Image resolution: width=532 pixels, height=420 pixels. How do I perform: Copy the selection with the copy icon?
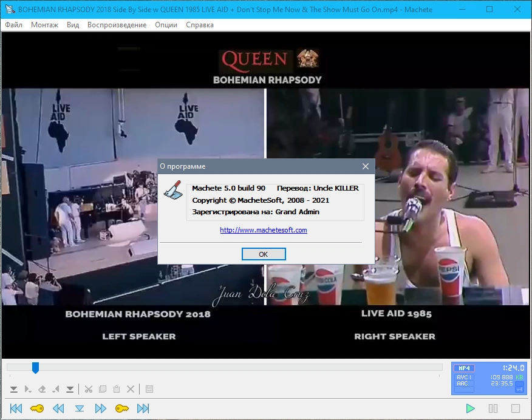(x=103, y=389)
